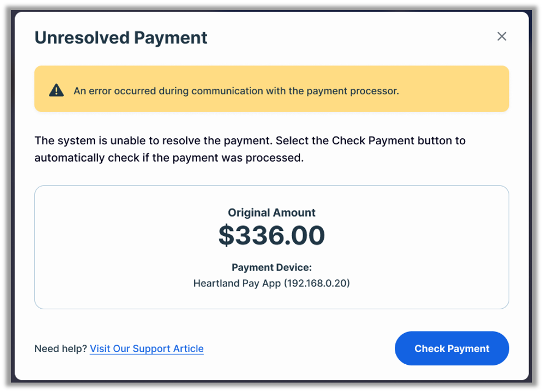Select the payment summary card

(271, 247)
